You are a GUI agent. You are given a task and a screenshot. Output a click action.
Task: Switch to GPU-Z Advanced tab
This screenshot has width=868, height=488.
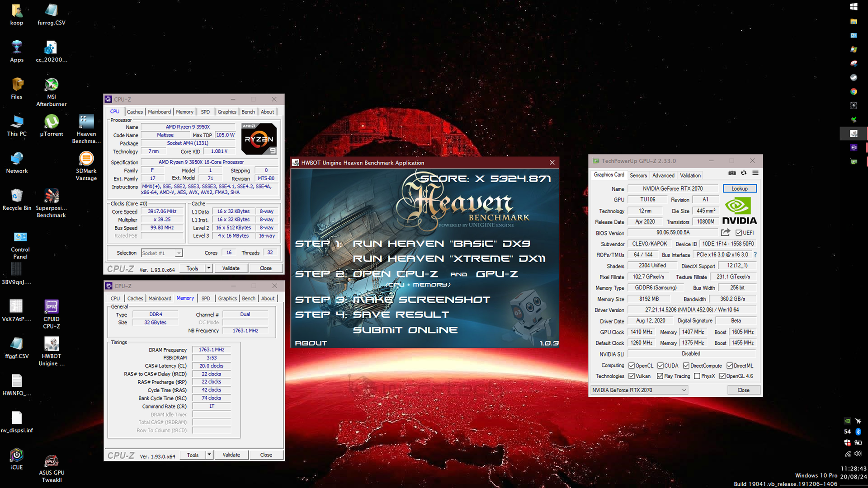point(663,175)
